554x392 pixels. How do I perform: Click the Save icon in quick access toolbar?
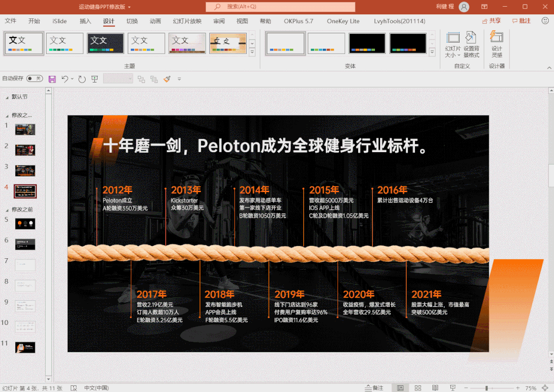tap(52, 79)
